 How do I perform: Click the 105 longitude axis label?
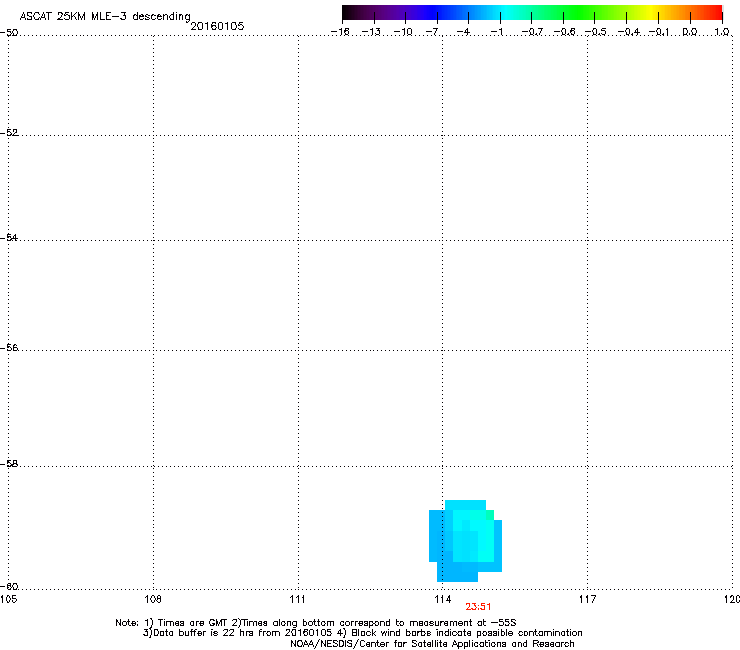click(8, 599)
